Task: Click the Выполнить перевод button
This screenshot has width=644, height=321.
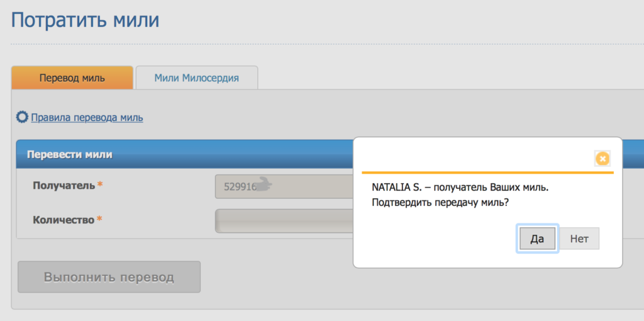Action: point(109,277)
